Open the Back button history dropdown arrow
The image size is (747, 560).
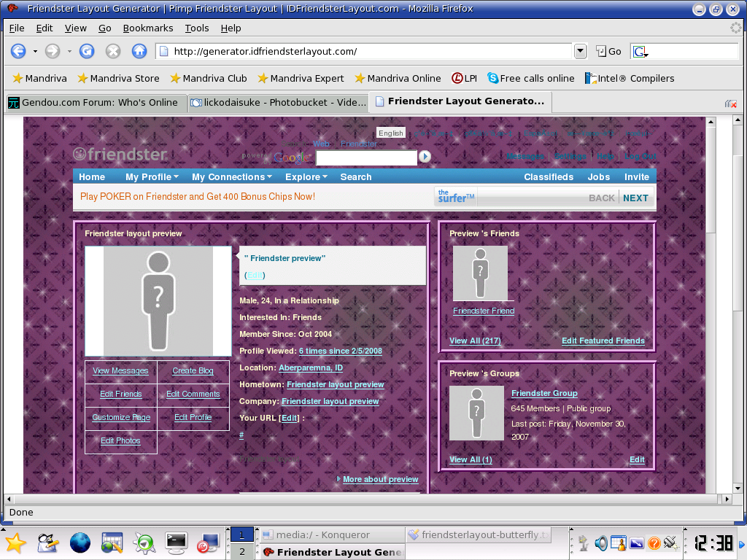(35, 51)
